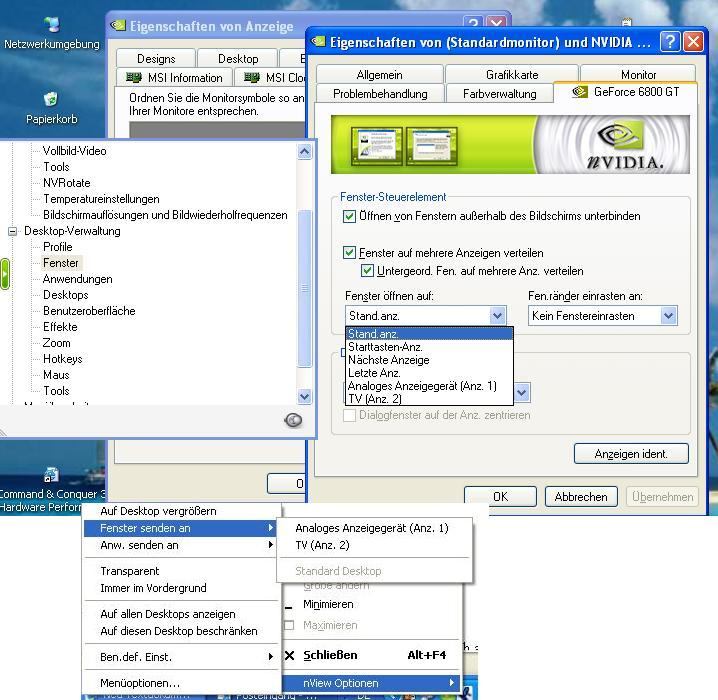718x700 pixels.
Task: Select 'Fenster' in the nView tree
Action: click(61, 263)
